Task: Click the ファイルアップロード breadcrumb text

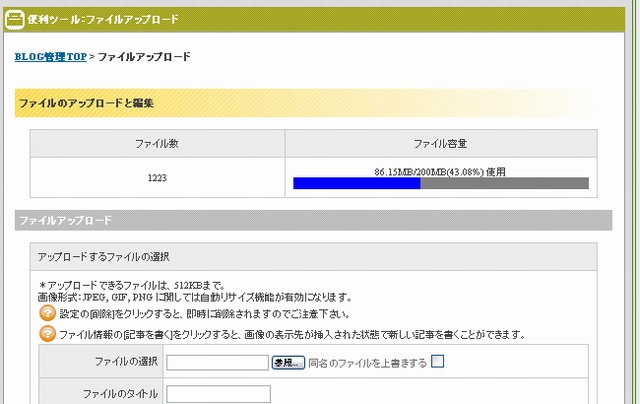Action: pos(143,57)
